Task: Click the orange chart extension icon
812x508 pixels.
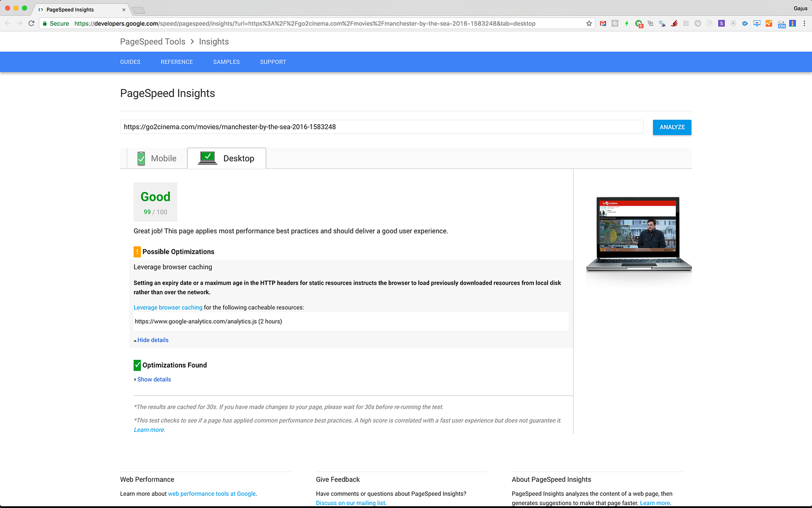Action: pyautogui.click(x=768, y=24)
